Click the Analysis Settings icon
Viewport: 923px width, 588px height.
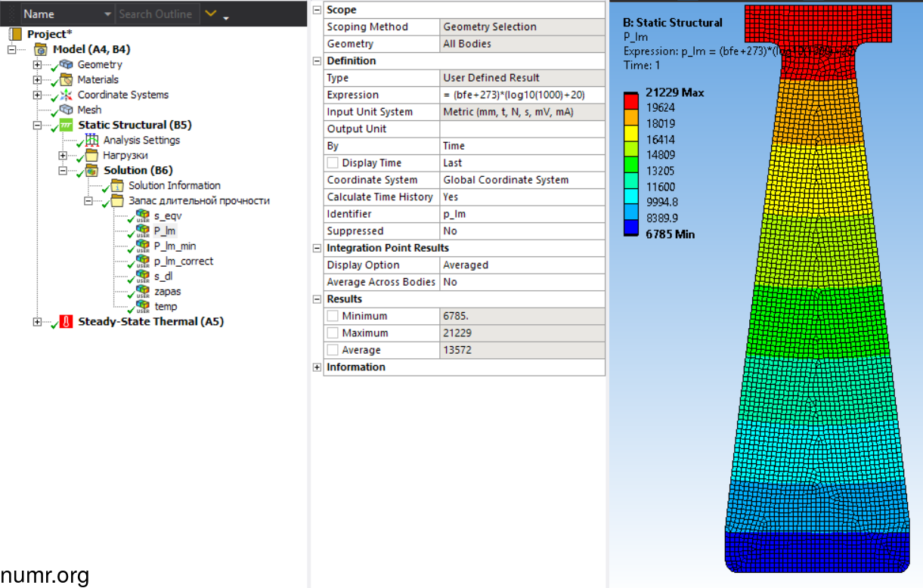click(x=92, y=141)
